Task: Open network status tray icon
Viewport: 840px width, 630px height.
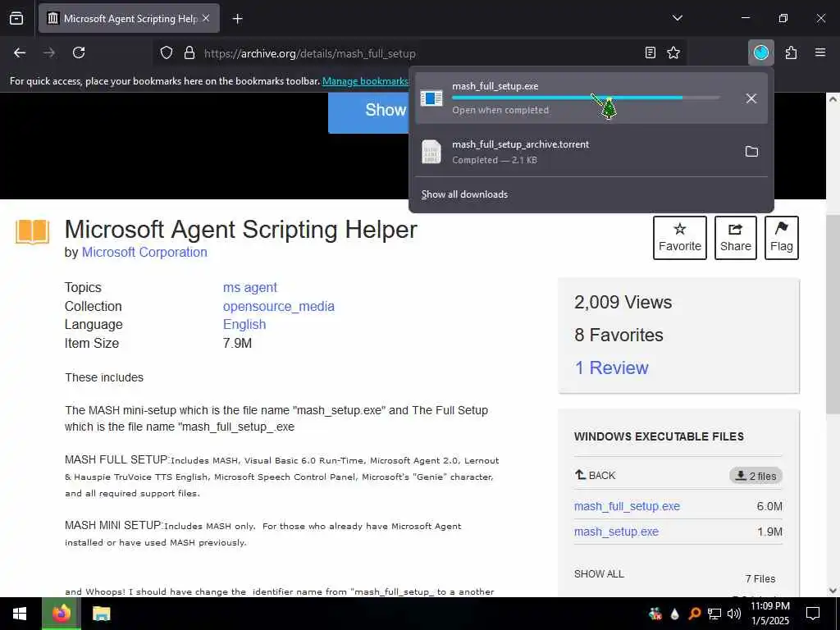Action: [x=714, y=614]
